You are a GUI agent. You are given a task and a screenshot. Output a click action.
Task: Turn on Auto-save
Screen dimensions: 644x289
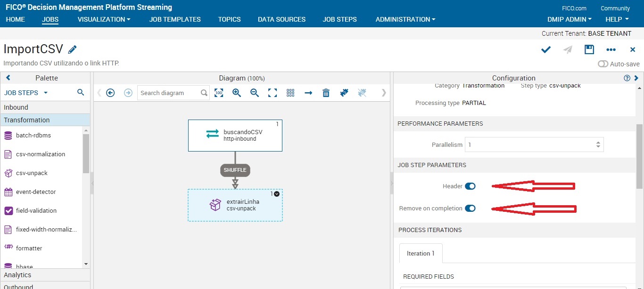[x=603, y=64]
